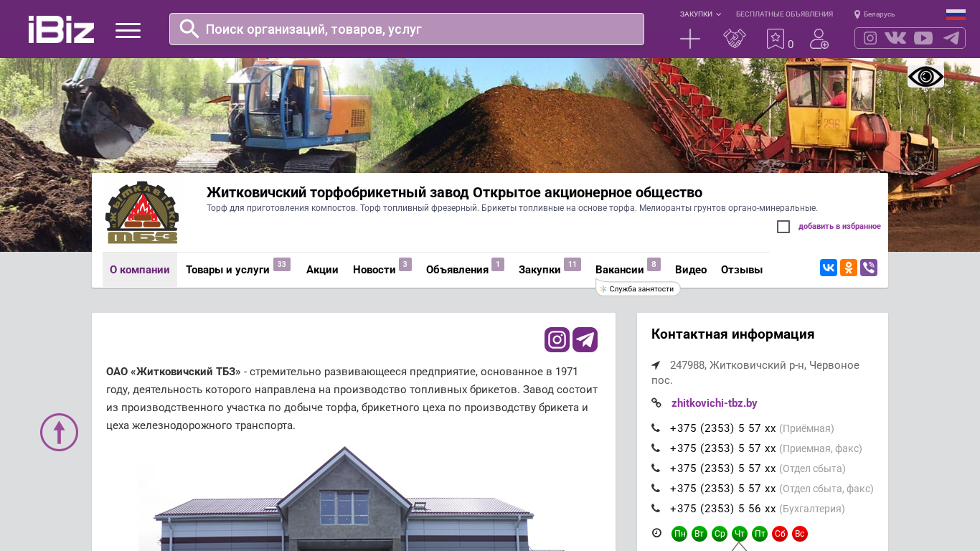The width and height of the screenshot is (980, 551).
Task: Click the scroll-to-top arrow button
Action: (59, 432)
